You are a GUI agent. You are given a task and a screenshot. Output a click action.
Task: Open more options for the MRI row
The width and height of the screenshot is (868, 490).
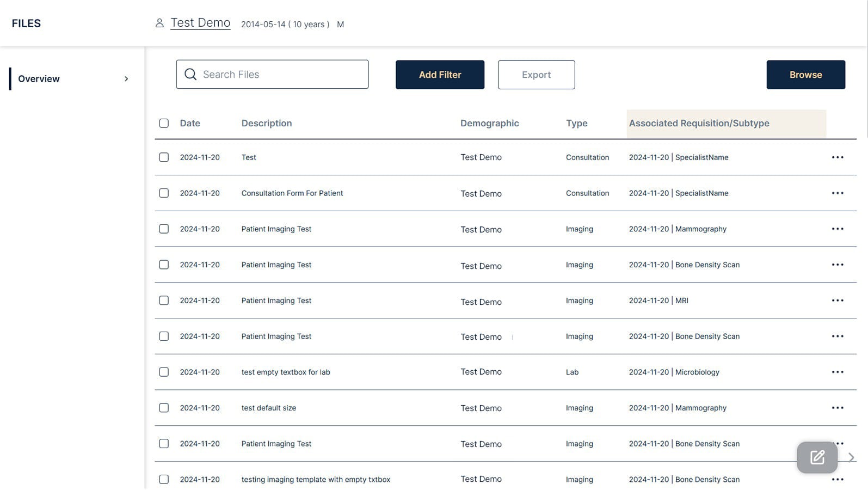coord(838,301)
